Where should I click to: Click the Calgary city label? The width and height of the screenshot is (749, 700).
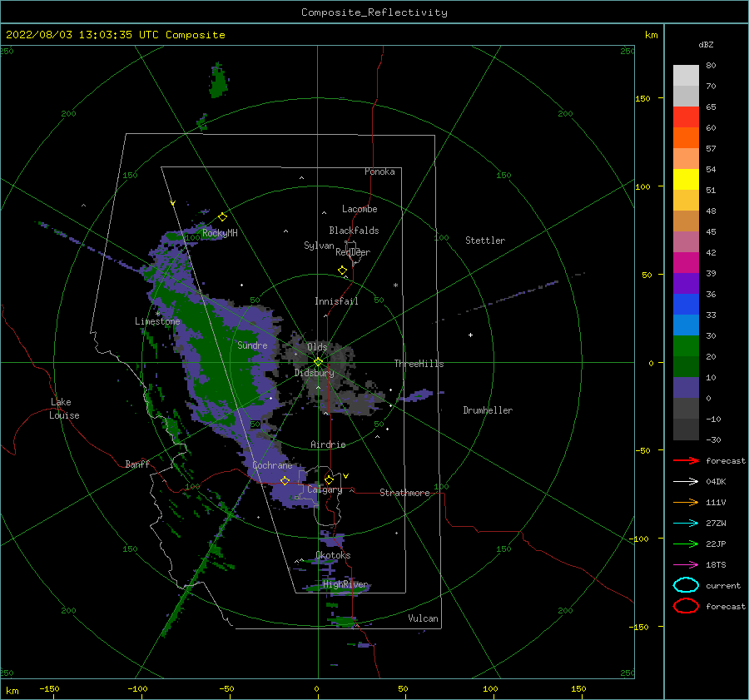[325, 489]
